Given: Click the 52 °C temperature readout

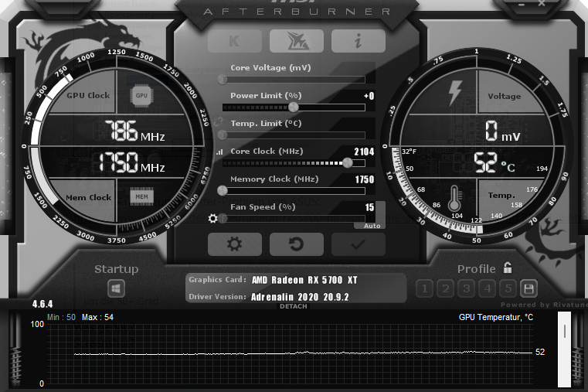Looking at the screenshot, I should point(495,163).
